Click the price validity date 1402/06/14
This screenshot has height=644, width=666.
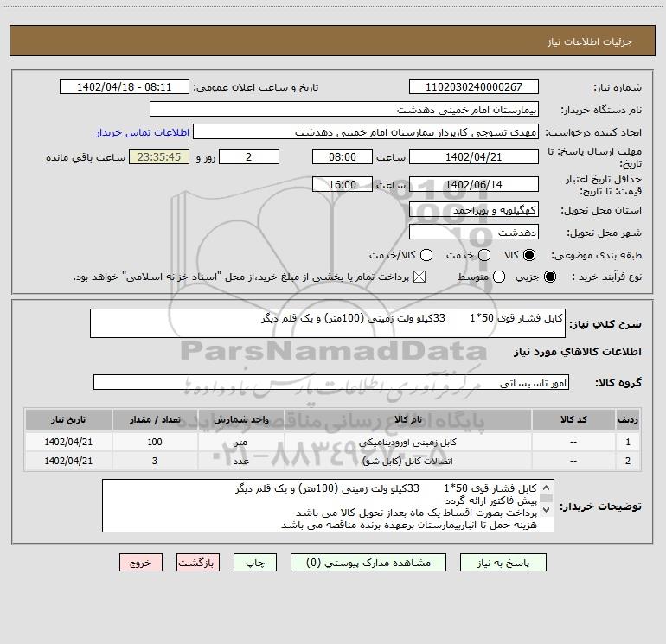[x=474, y=184]
